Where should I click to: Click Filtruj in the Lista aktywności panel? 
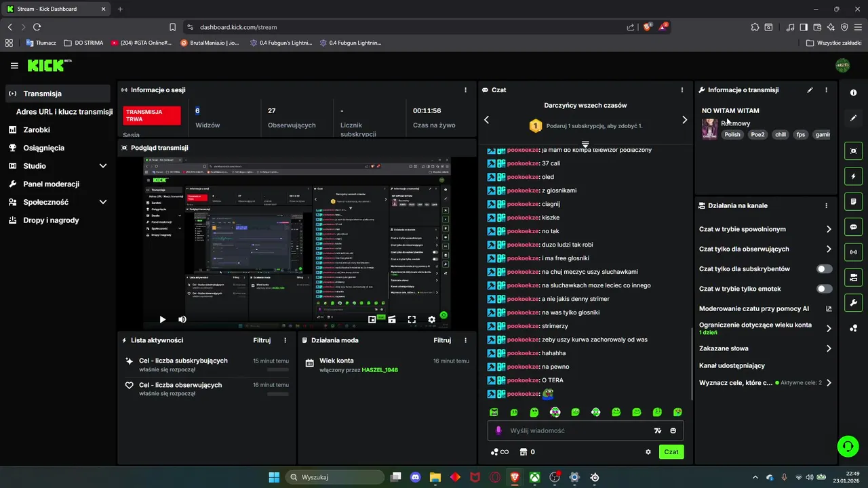(x=262, y=340)
